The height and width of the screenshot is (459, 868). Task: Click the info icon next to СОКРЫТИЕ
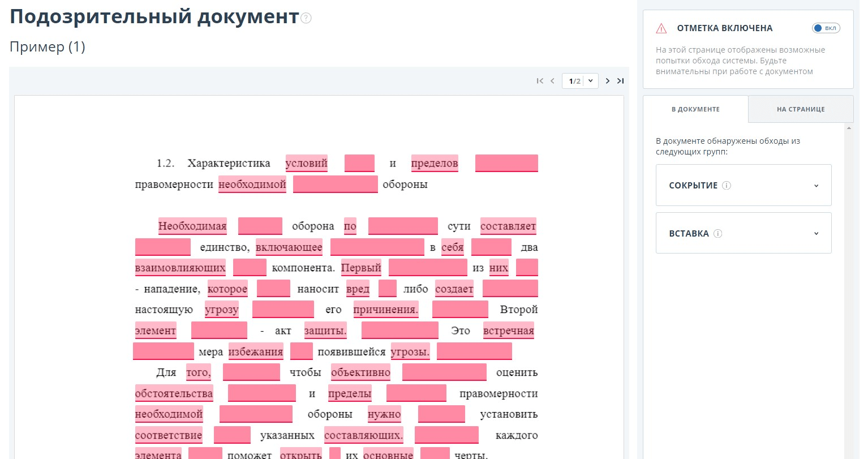point(727,186)
